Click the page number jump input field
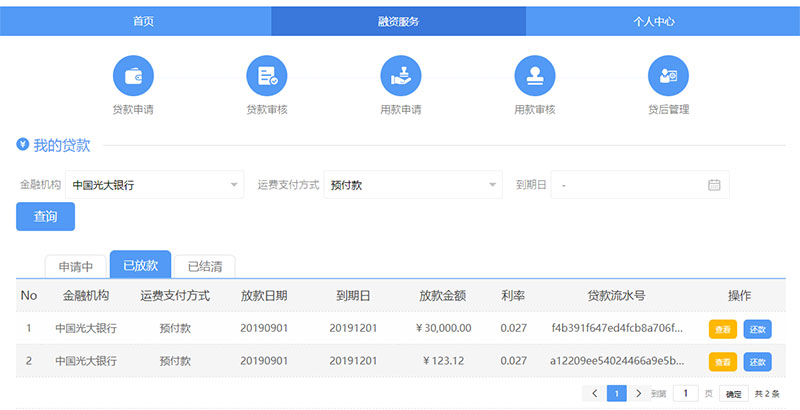The width and height of the screenshot is (800, 410). (685, 394)
